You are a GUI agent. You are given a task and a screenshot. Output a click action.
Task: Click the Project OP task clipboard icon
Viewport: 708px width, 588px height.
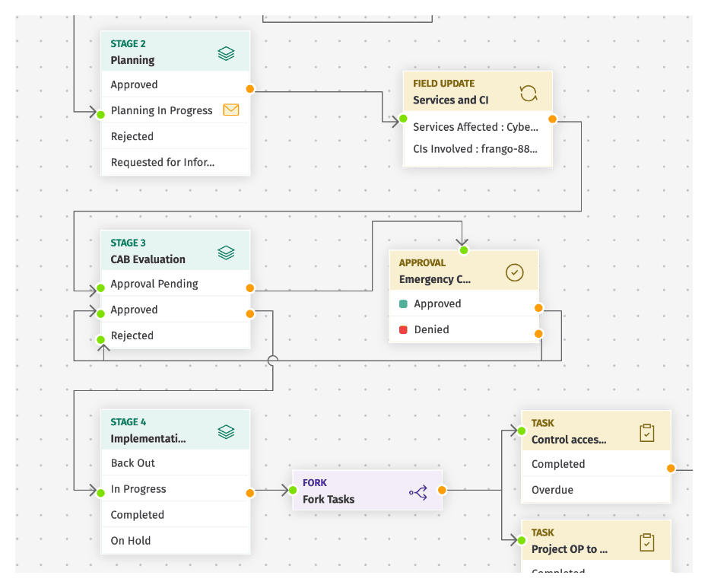coord(646,543)
